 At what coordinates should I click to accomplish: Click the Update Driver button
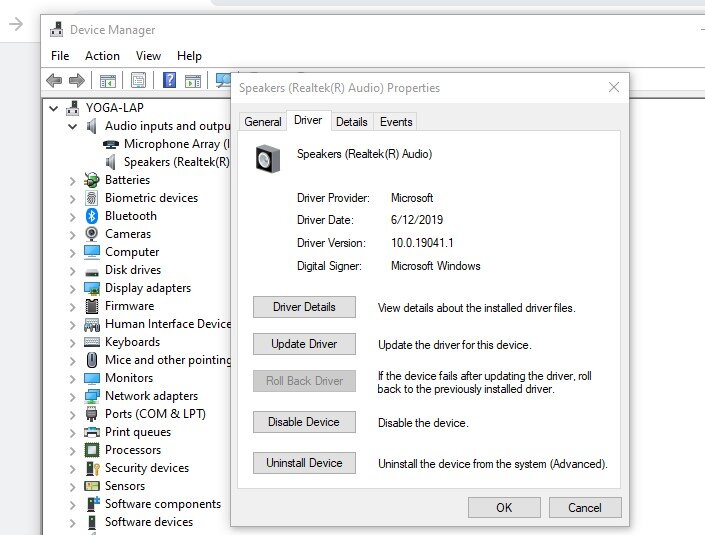click(x=304, y=344)
